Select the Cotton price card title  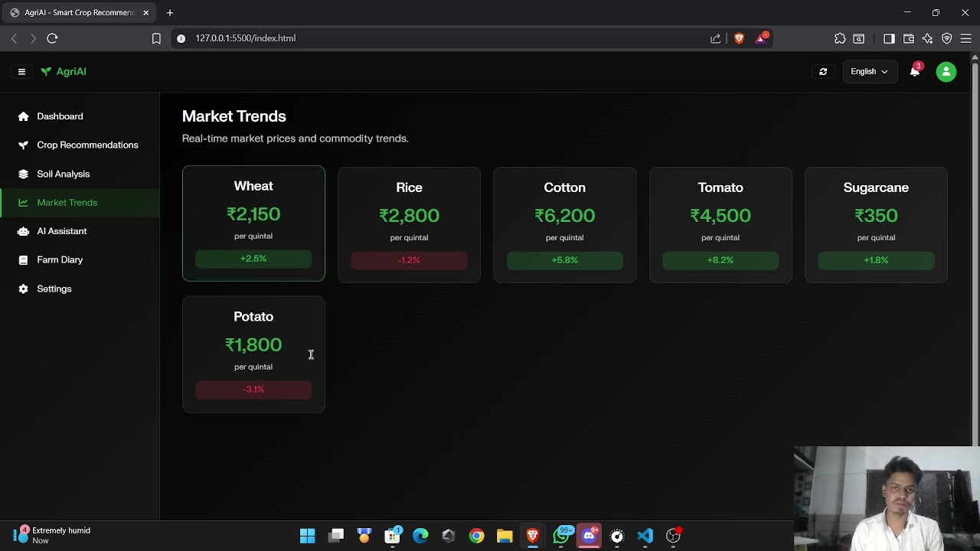(x=564, y=187)
